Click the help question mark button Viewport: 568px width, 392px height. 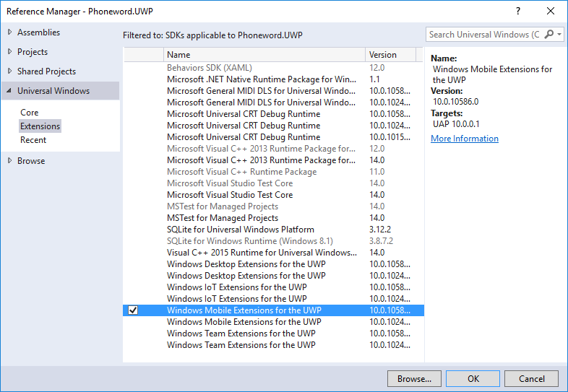point(518,12)
